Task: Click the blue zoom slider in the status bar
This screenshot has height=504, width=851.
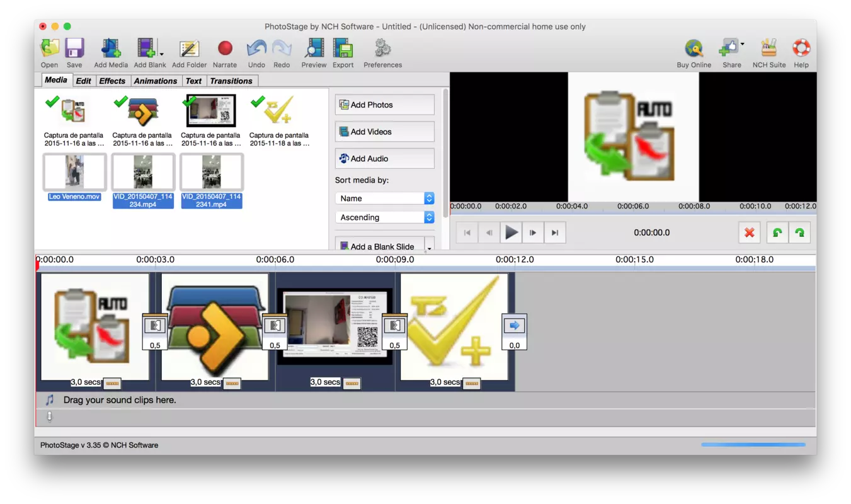Action: (753, 445)
